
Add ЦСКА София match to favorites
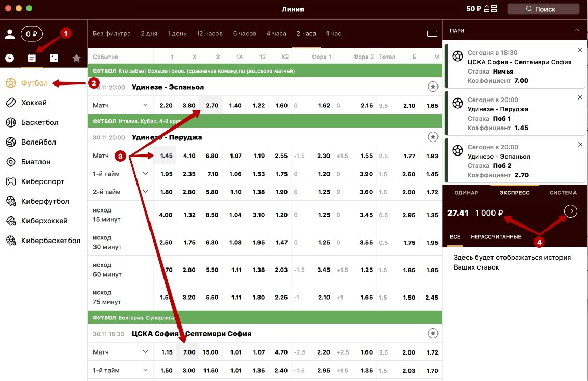(433, 333)
